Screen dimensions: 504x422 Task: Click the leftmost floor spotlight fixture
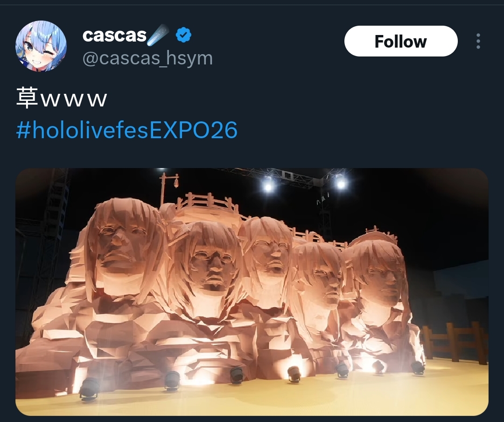(x=89, y=388)
